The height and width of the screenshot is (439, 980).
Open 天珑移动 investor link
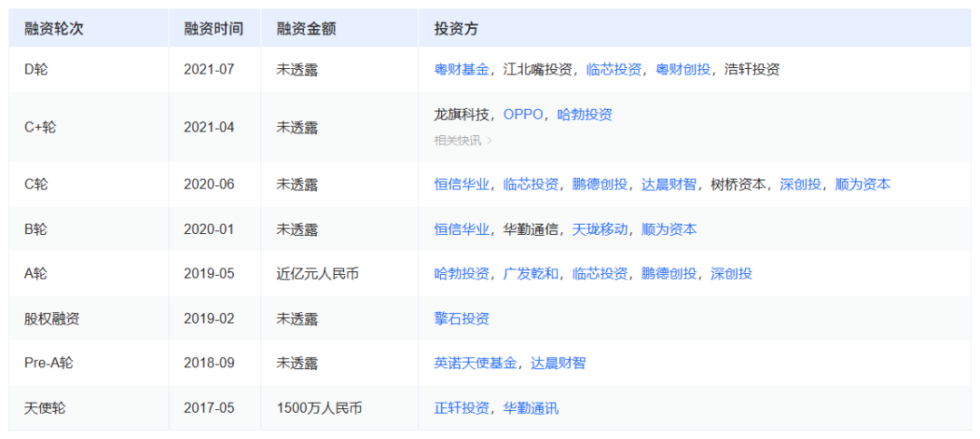[x=600, y=229]
